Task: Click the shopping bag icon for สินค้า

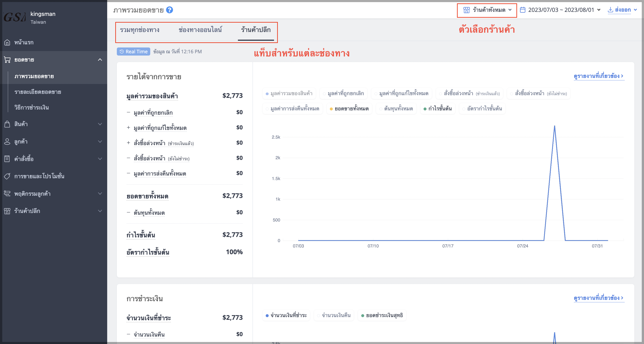Action: pyautogui.click(x=7, y=124)
